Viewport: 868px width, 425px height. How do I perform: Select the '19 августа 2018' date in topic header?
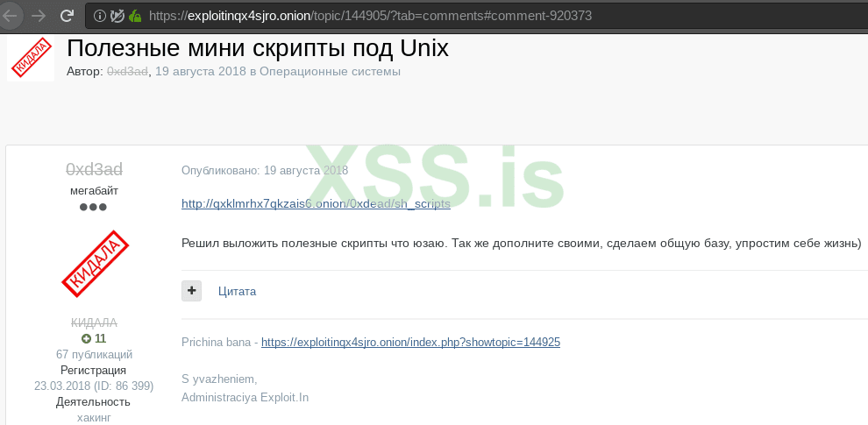coord(201,71)
